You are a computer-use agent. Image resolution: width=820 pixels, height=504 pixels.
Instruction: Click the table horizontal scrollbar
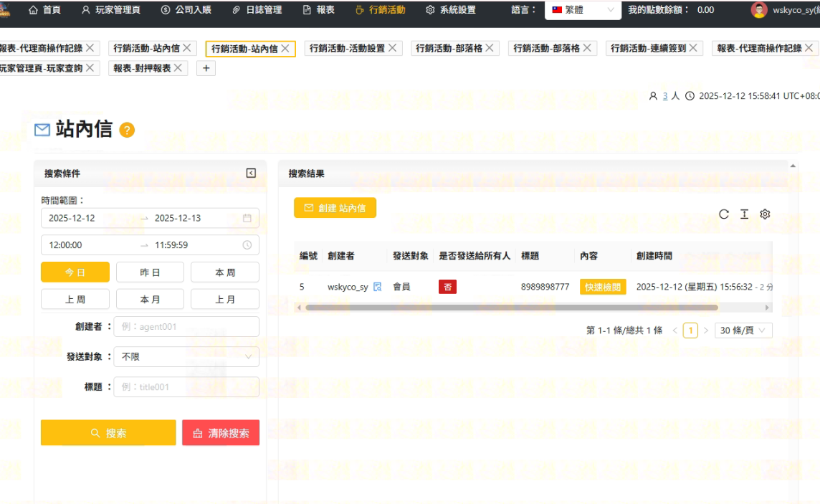coord(511,308)
